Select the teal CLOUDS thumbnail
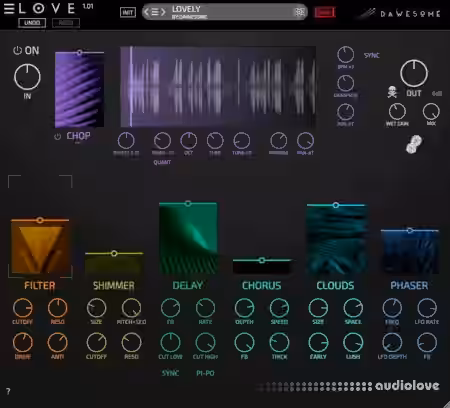This screenshot has width=450, height=408. tap(336, 241)
